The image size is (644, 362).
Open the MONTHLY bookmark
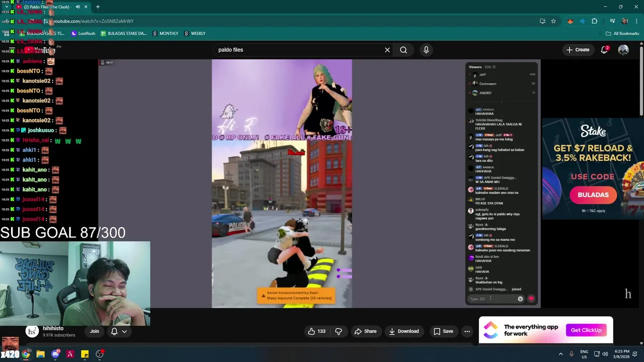165,34
